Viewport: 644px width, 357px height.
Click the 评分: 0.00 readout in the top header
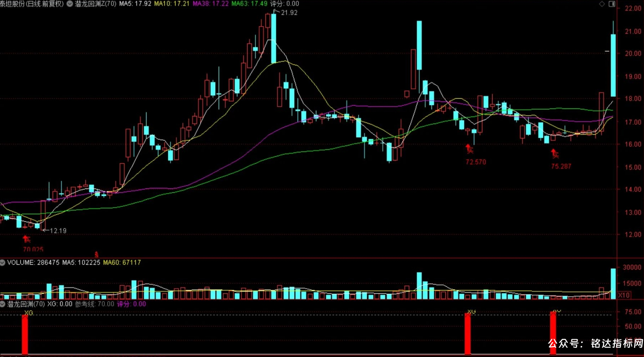click(285, 4)
